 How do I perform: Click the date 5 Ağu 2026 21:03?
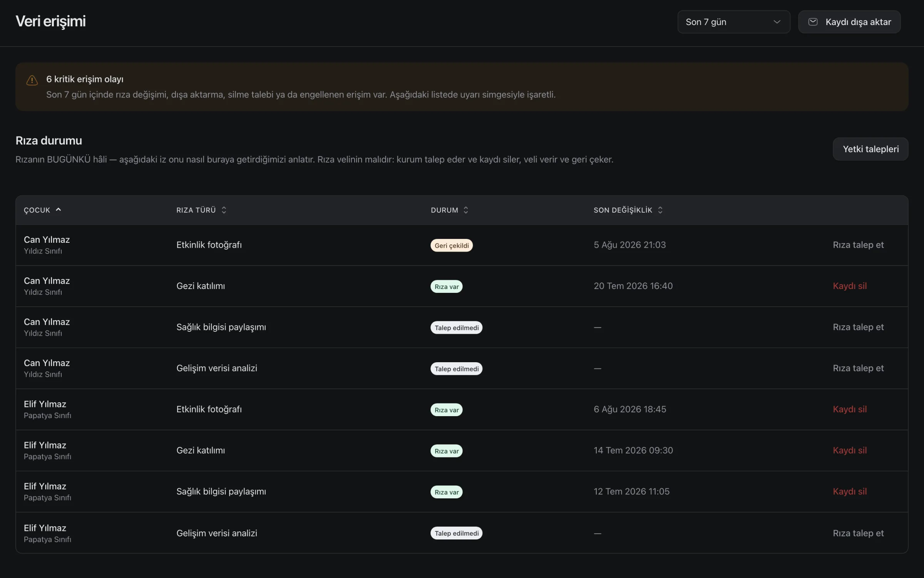pyautogui.click(x=629, y=245)
